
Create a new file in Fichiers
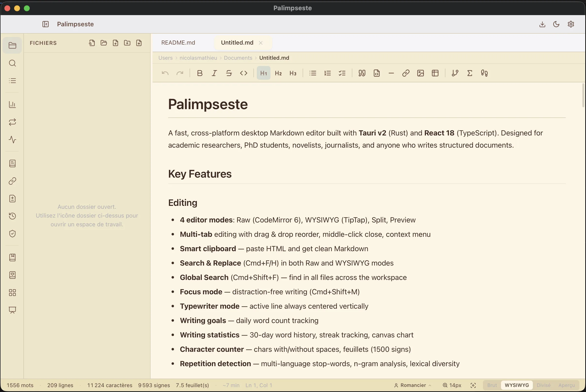[x=115, y=43]
